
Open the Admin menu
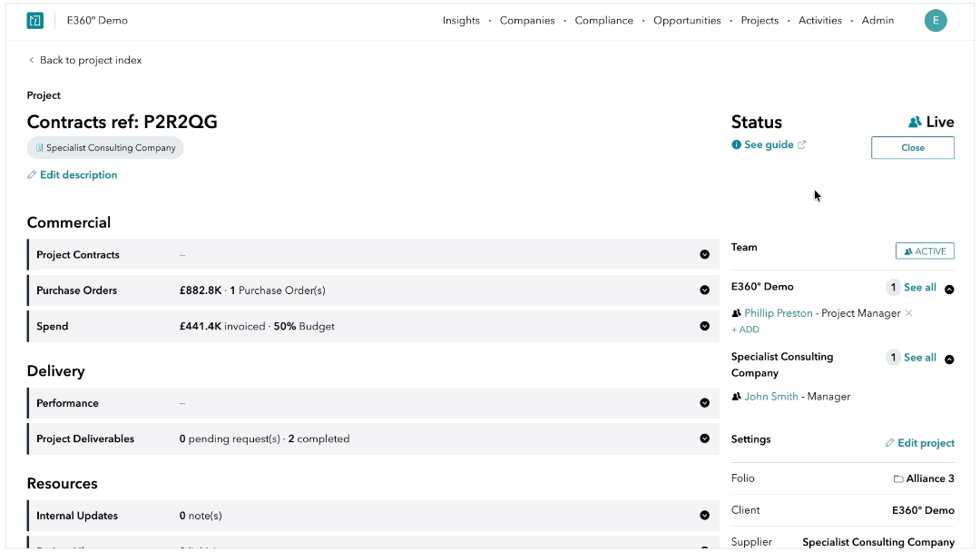click(877, 21)
